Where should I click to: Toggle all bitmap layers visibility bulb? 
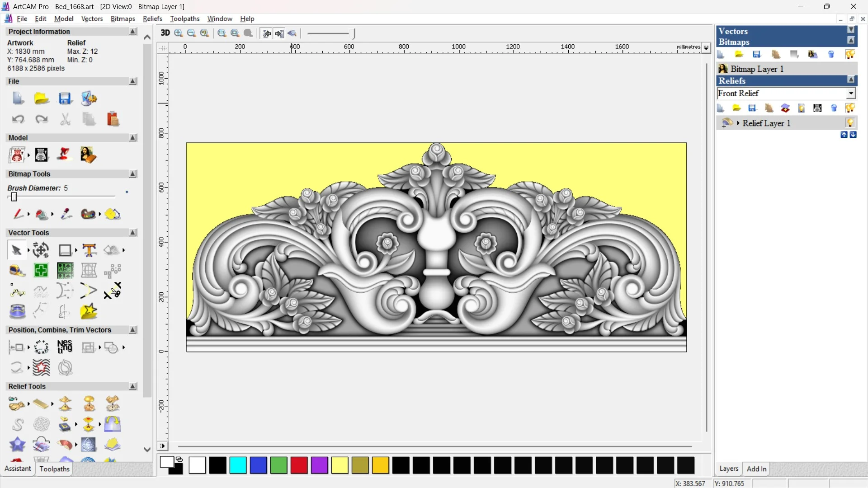[x=850, y=54]
